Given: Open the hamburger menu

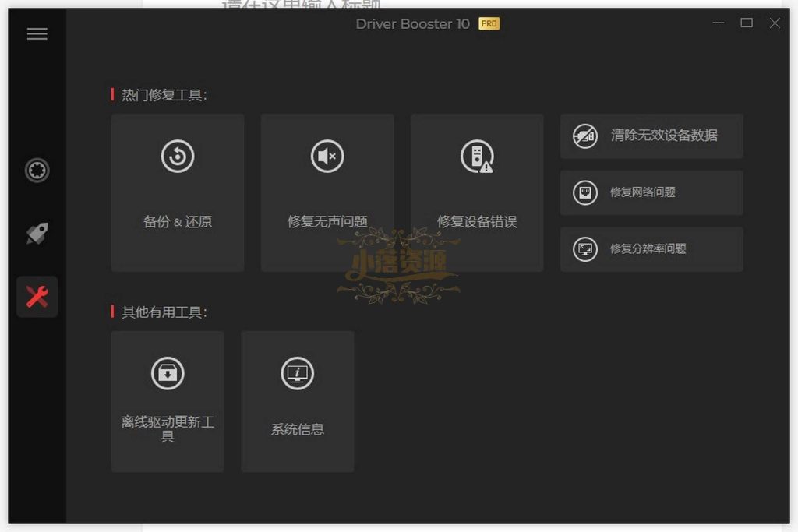Looking at the screenshot, I should [x=37, y=34].
